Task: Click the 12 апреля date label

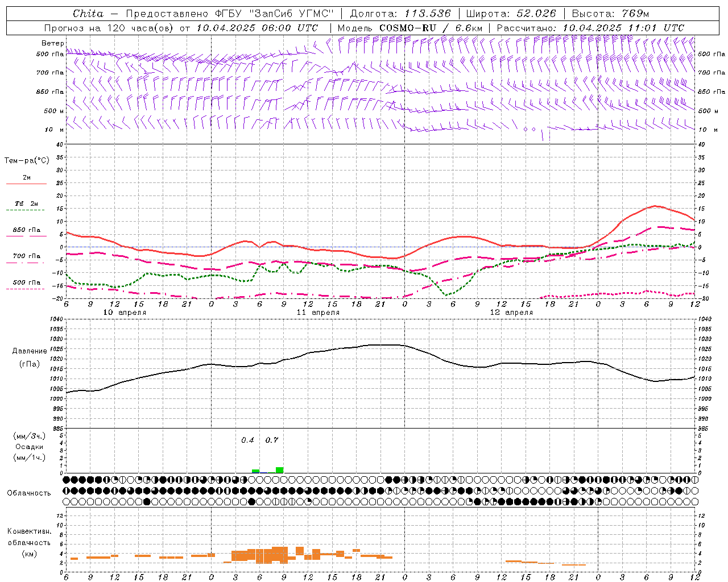Action: [511, 313]
